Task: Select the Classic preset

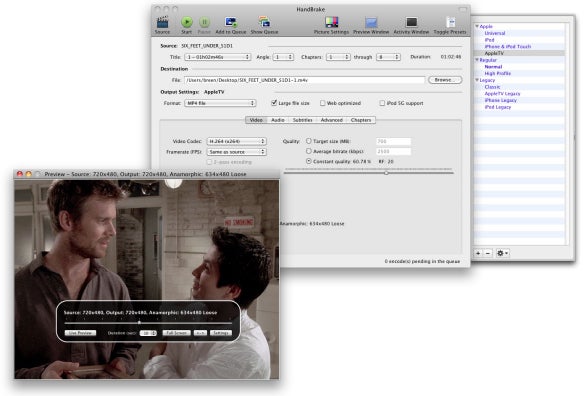Action: (x=492, y=87)
